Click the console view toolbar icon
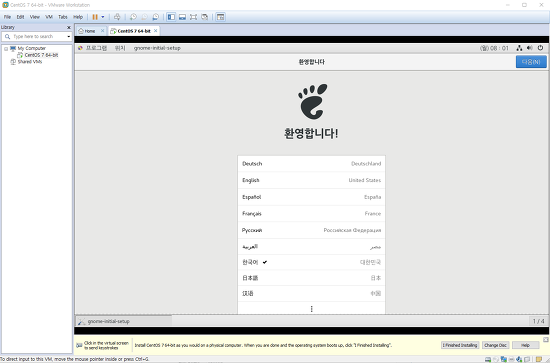The height and width of the screenshot is (363, 550). click(220, 17)
